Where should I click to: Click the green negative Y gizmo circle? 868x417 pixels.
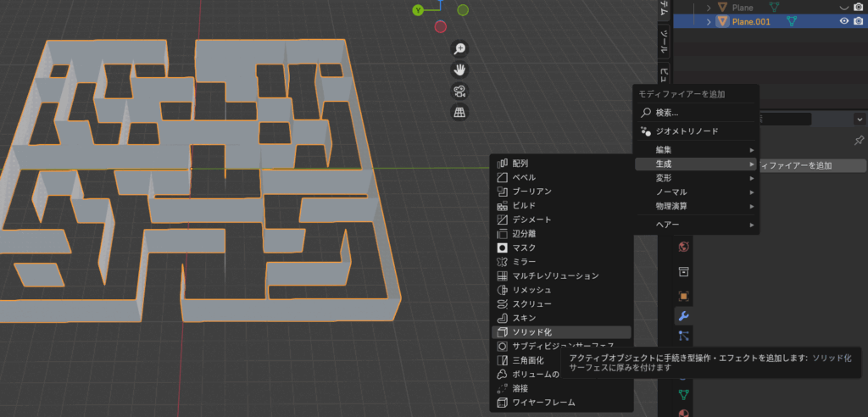point(463,10)
